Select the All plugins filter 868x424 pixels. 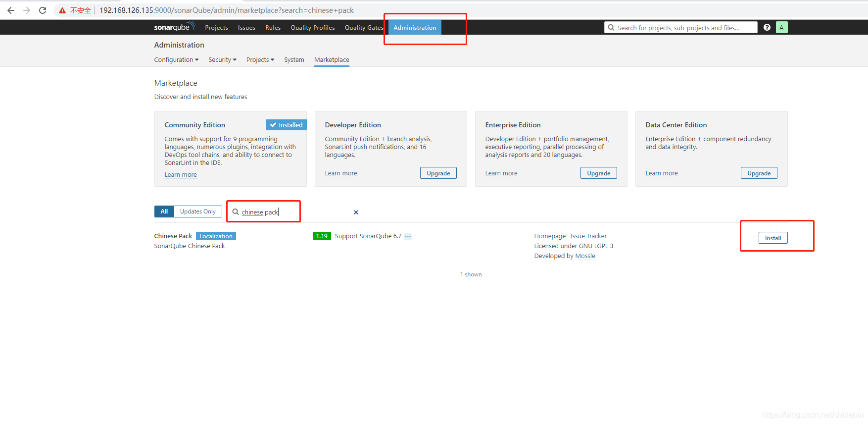(x=164, y=212)
